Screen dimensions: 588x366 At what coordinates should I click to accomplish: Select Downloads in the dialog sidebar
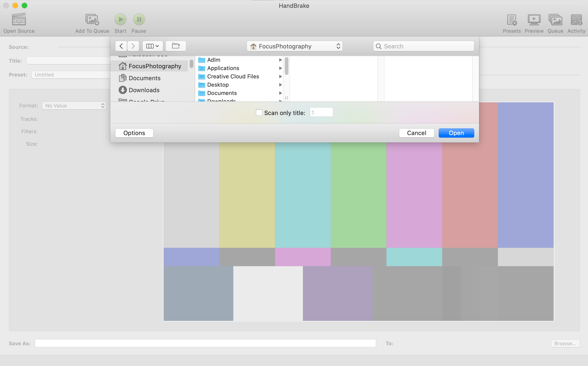(144, 90)
